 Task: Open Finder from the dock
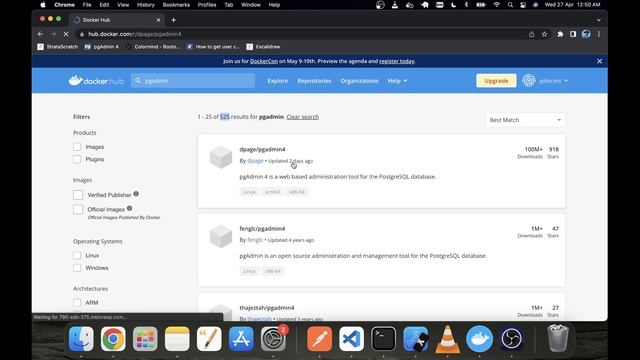81,339
